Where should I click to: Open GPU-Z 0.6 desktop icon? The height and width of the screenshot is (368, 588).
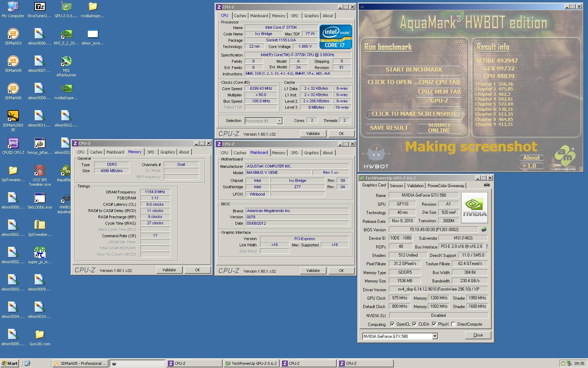tap(66, 9)
